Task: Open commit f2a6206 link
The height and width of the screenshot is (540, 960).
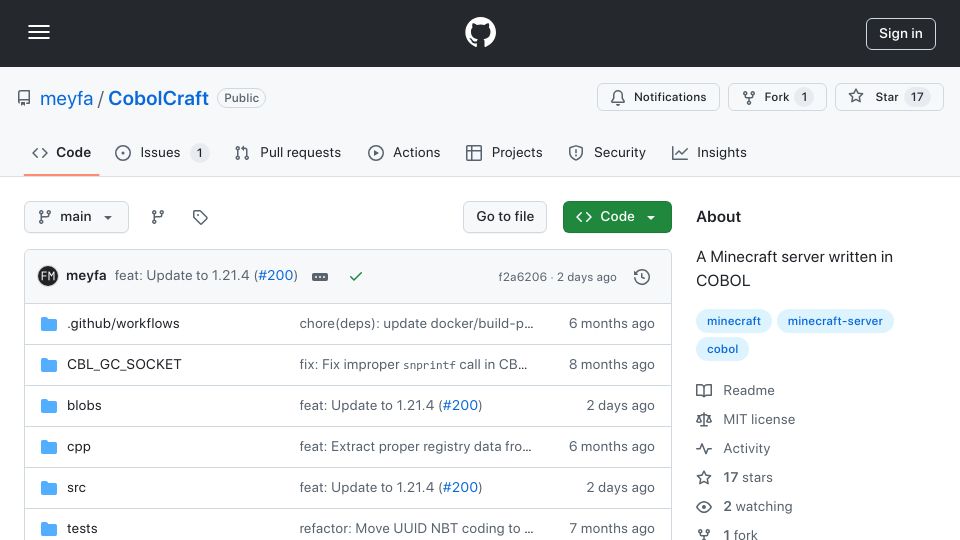Action: click(x=522, y=277)
